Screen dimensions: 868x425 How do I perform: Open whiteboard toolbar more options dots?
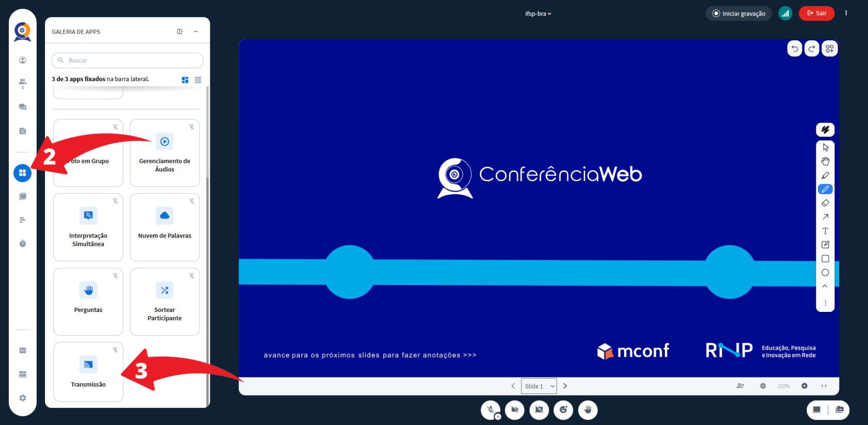[825, 303]
